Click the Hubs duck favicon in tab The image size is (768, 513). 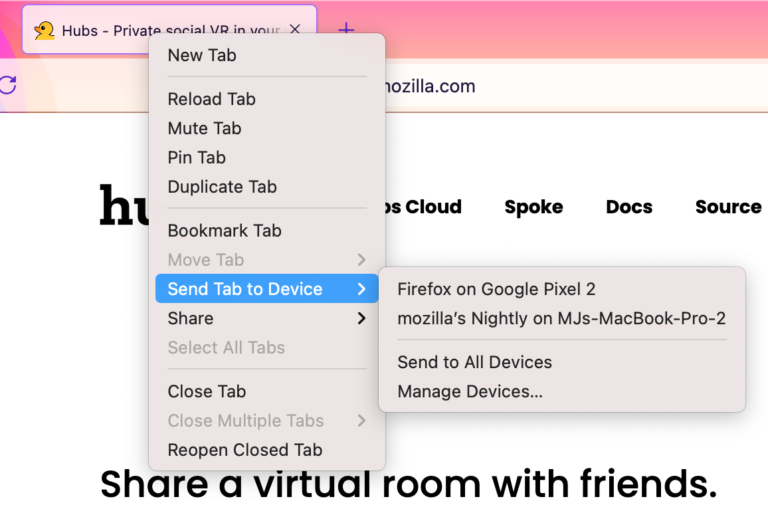pyautogui.click(x=44, y=30)
